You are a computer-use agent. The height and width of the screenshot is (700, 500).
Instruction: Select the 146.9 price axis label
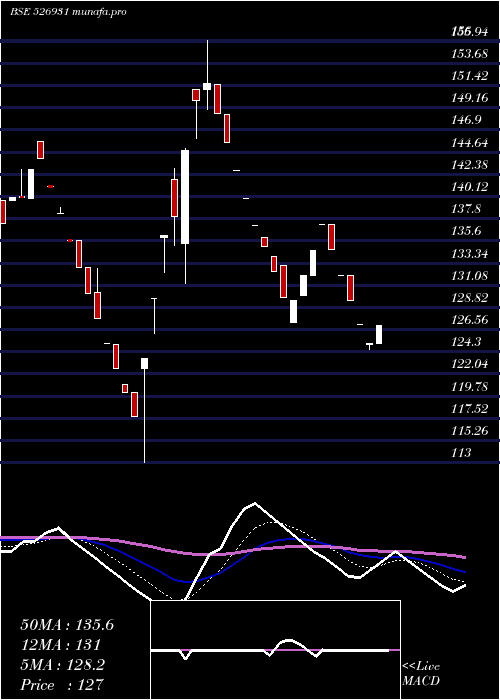tap(466, 121)
